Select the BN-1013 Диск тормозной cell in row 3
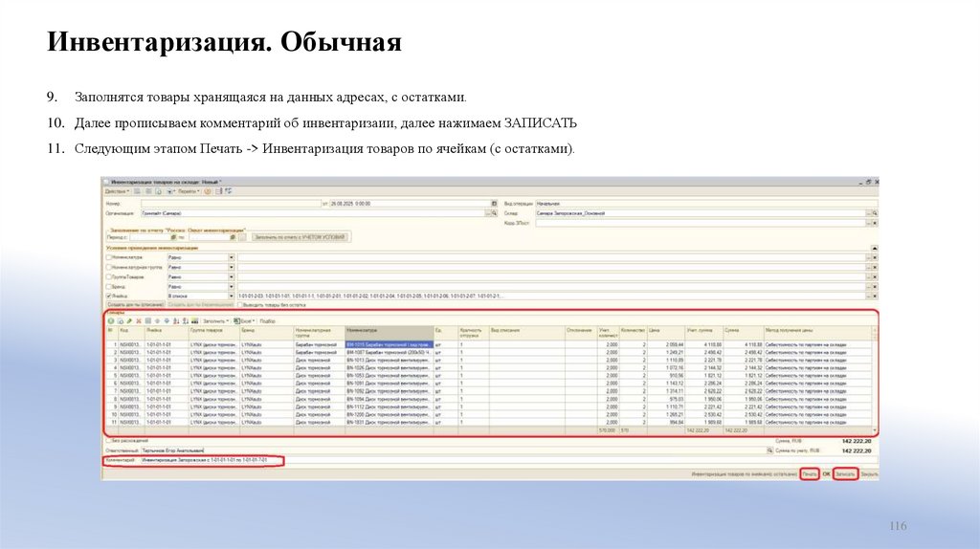 [390, 360]
